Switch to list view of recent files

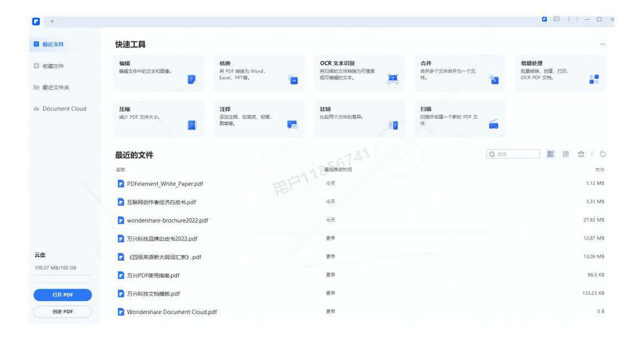point(550,154)
